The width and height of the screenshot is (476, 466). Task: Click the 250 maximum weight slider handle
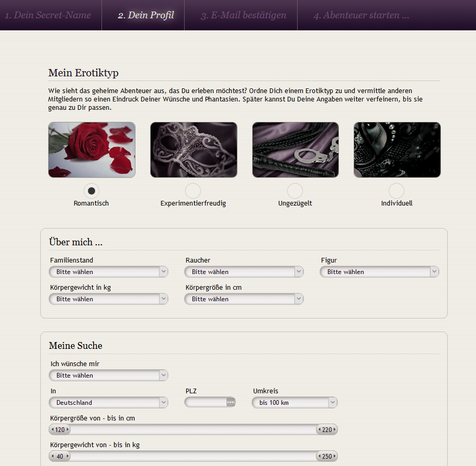tap(327, 457)
